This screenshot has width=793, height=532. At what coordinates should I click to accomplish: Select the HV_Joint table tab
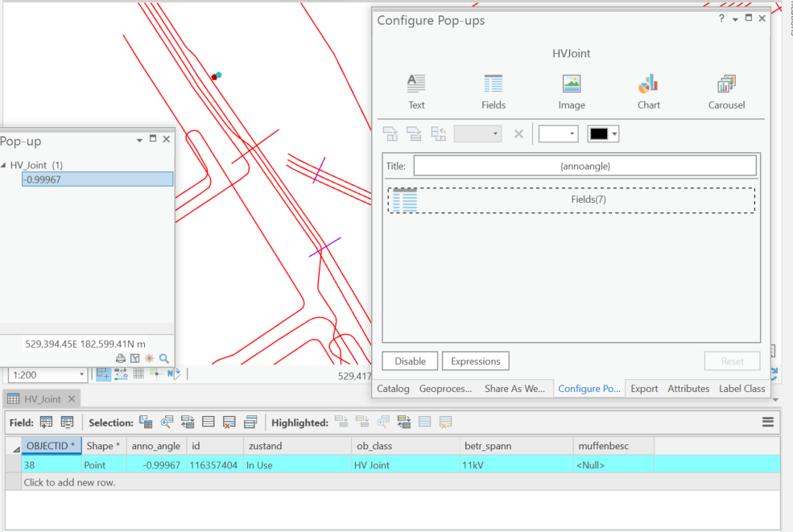[42, 399]
